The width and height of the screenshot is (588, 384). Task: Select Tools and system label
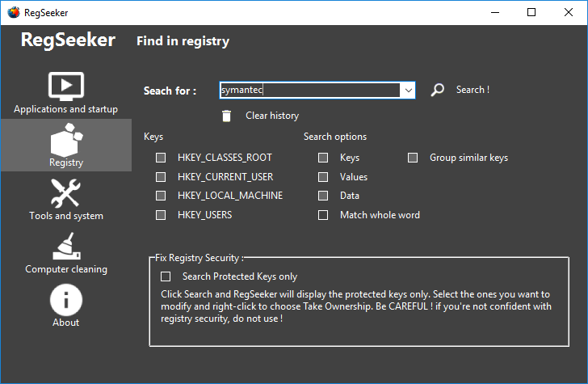66,216
